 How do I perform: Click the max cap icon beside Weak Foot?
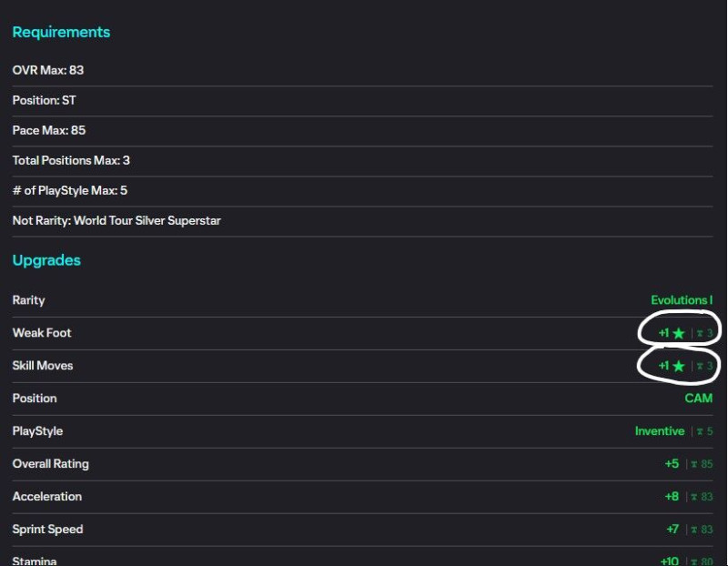click(699, 334)
